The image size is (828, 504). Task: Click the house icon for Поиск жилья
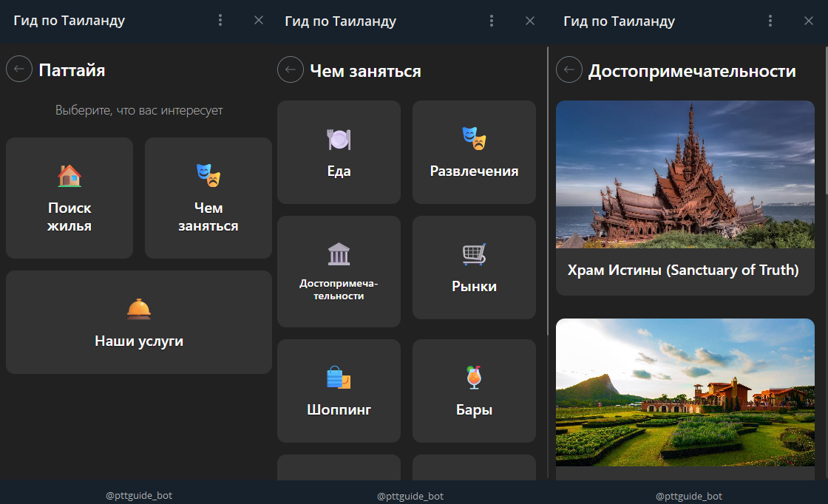[69, 176]
